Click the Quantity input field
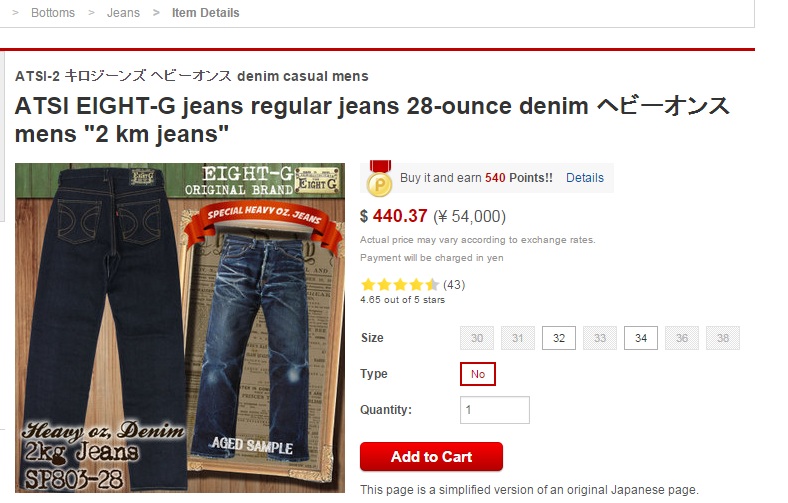The height and width of the screenshot is (503, 788). [495, 410]
